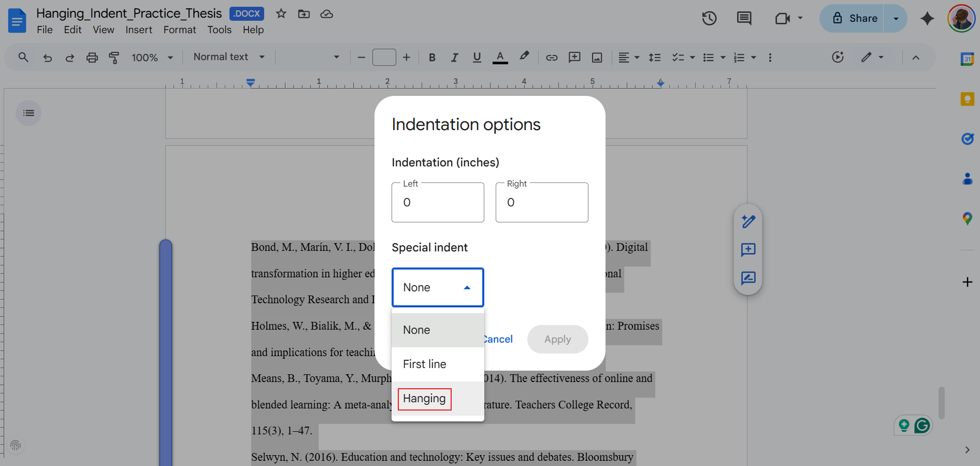Open the Grammarly badge
The width and height of the screenshot is (980, 466).
point(922,426)
